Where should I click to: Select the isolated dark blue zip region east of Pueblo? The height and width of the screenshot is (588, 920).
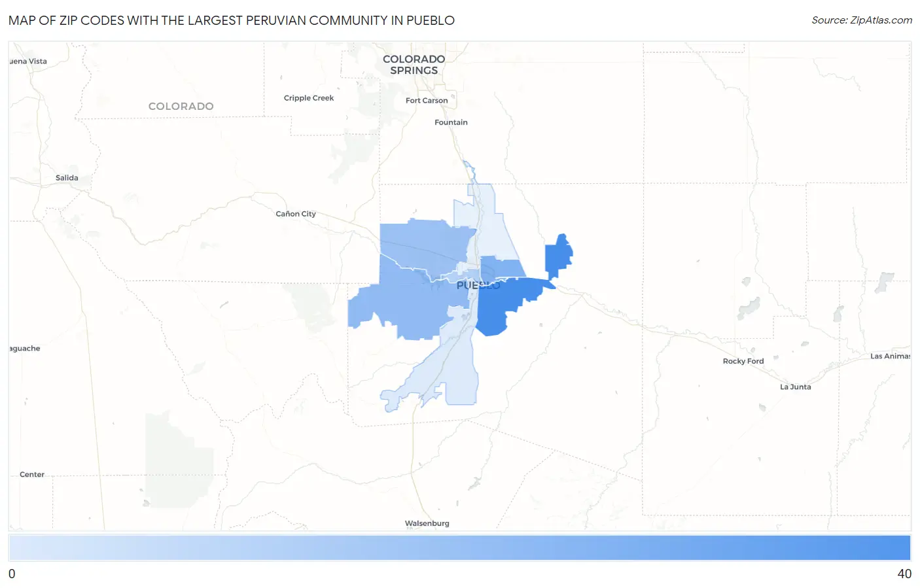pos(558,256)
